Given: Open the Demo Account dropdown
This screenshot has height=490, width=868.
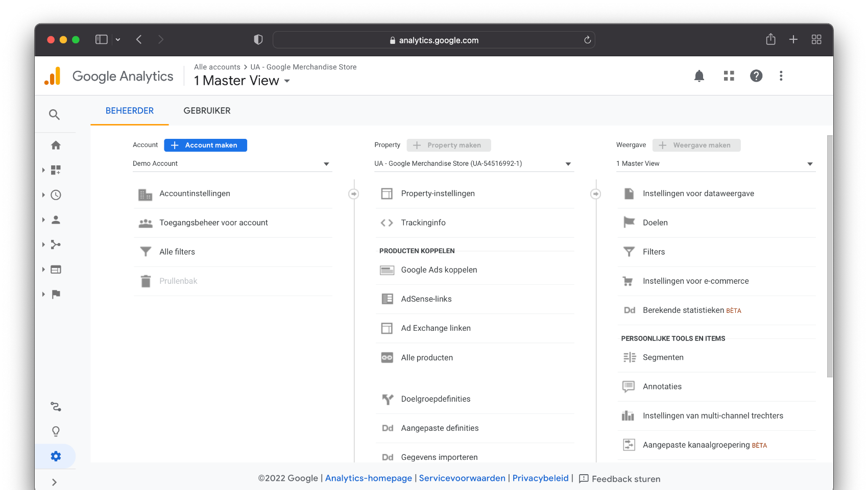Looking at the screenshot, I should (232, 164).
